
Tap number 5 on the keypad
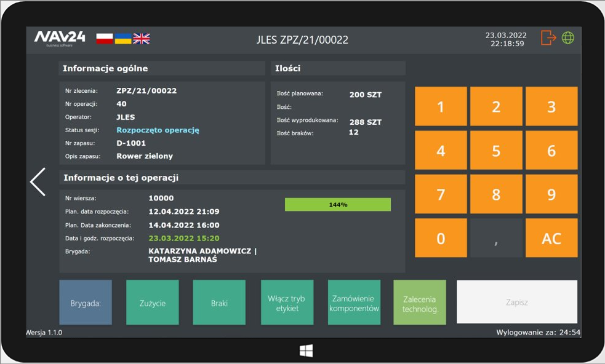click(x=496, y=151)
